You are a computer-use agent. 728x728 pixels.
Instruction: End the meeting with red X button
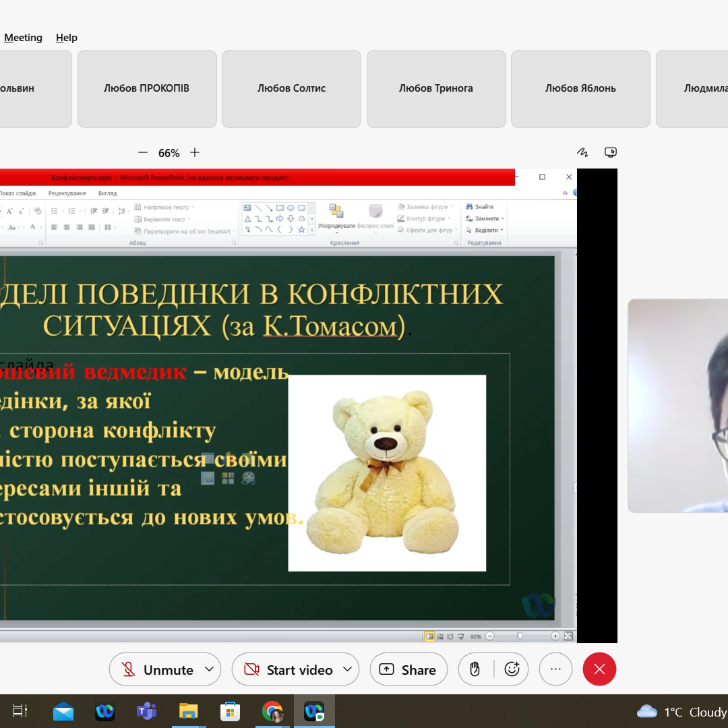[599, 669]
